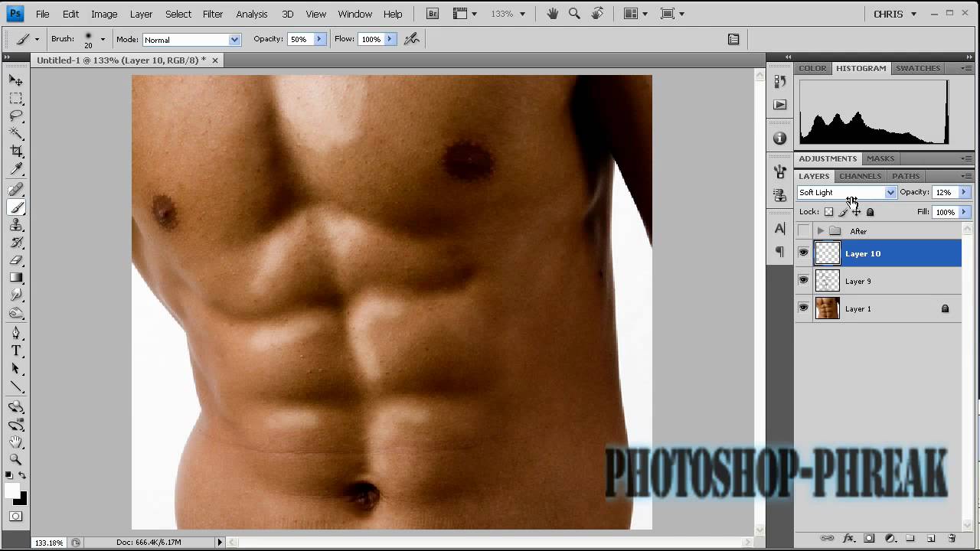Click the background color swatch
Screen dimensions: 980x551
22,500
